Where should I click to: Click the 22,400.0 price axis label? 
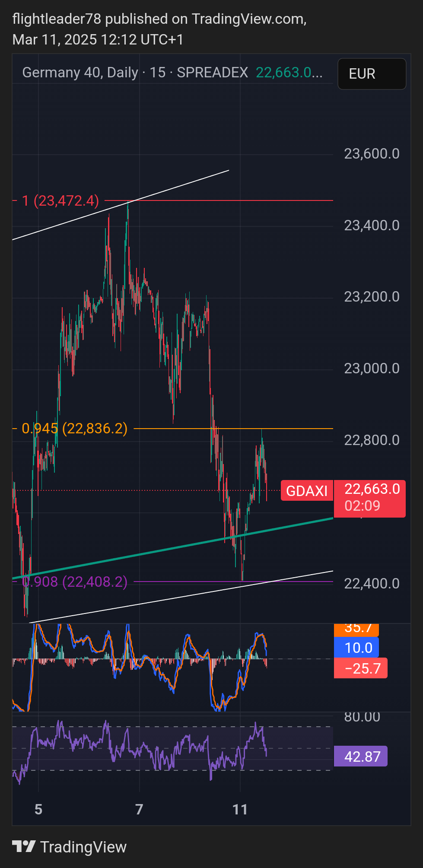[372, 584]
